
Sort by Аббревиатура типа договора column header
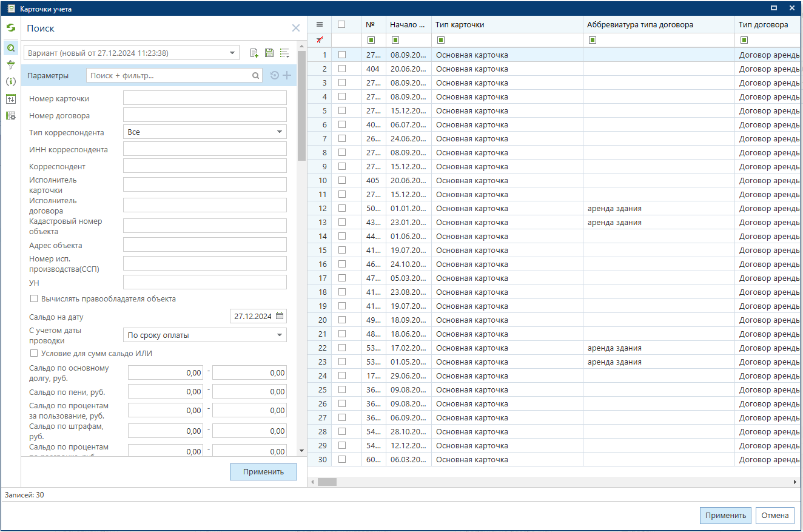pyautogui.click(x=659, y=24)
